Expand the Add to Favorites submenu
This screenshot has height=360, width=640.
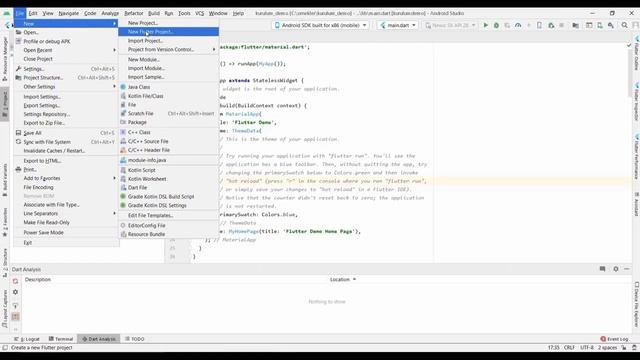pyautogui.click(x=66, y=178)
